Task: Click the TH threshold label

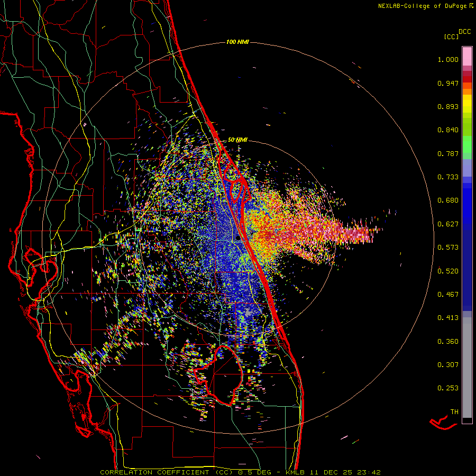Action: tap(454, 411)
